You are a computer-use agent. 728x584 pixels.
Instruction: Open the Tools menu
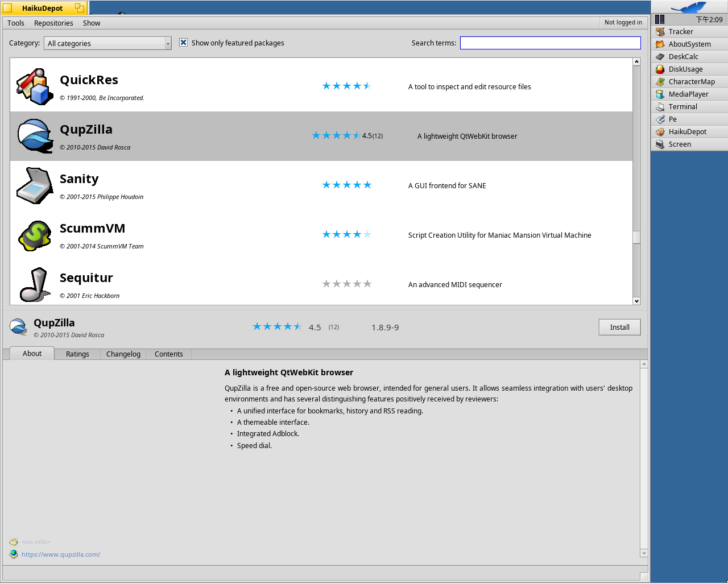point(16,23)
